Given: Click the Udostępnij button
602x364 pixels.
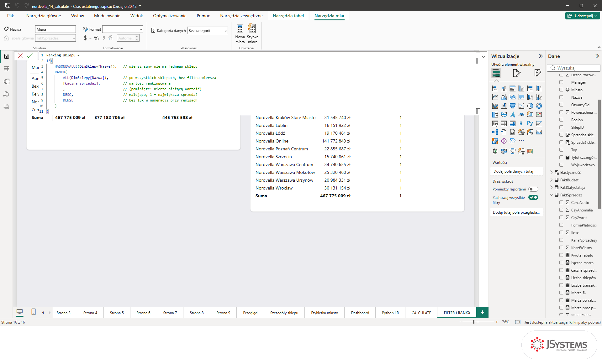Looking at the screenshot, I should coord(583,16).
